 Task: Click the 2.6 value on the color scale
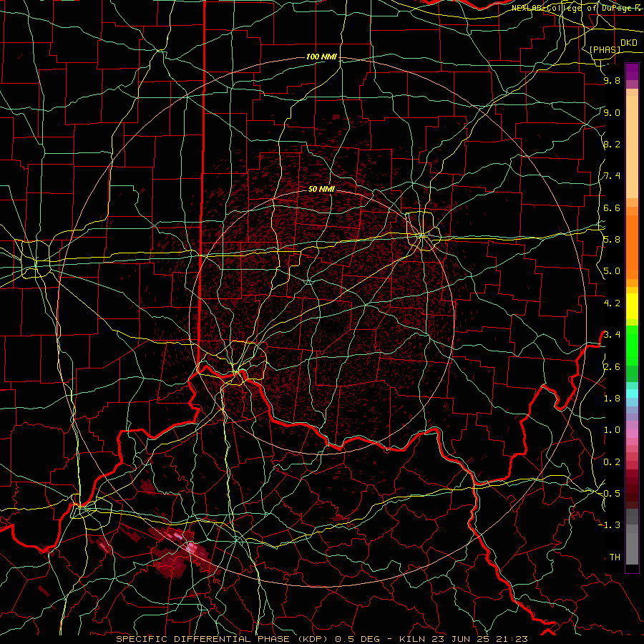pos(612,367)
